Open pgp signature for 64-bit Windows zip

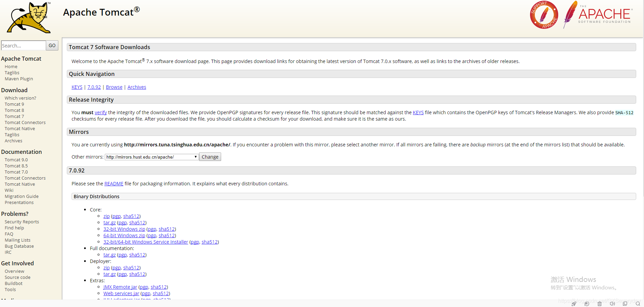tap(152, 236)
